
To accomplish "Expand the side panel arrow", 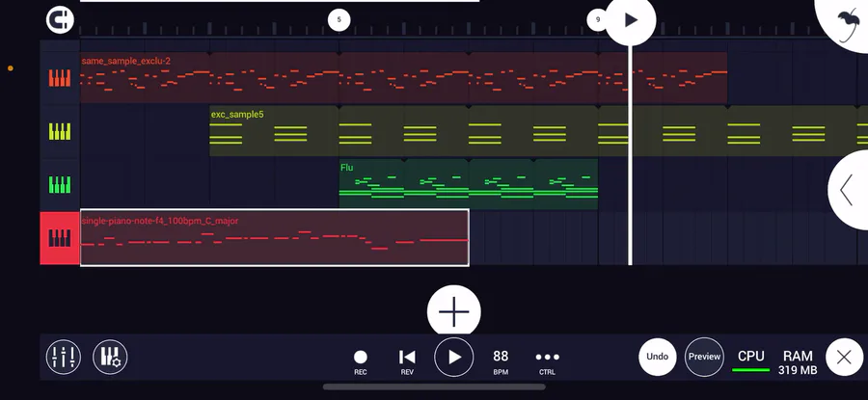I will point(849,190).
